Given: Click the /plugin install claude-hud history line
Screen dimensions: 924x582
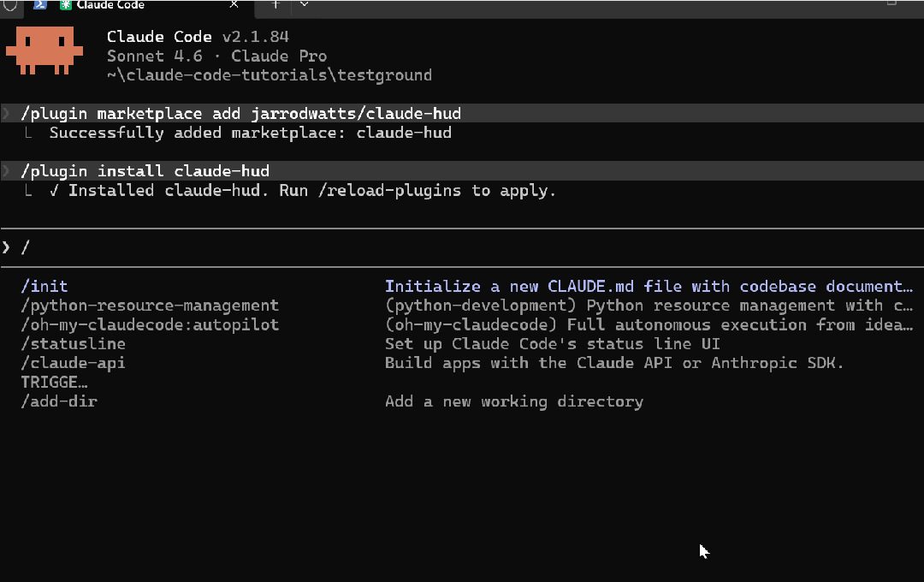Looking at the screenshot, I should (145, 171).
